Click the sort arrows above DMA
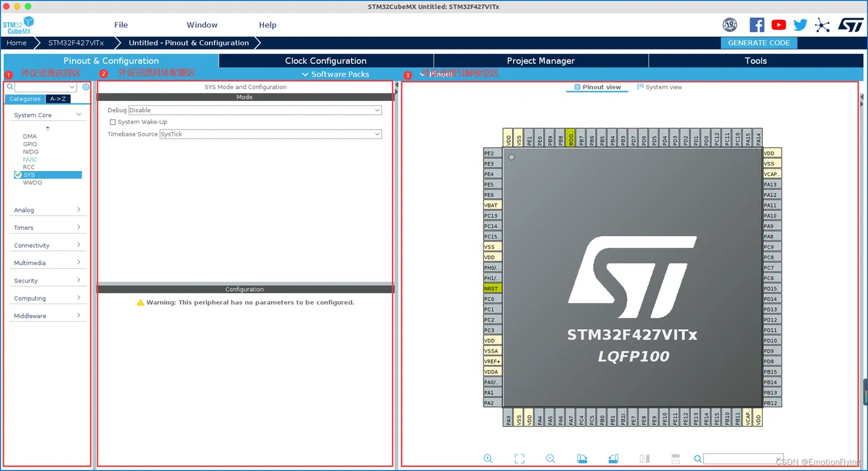 48,128
